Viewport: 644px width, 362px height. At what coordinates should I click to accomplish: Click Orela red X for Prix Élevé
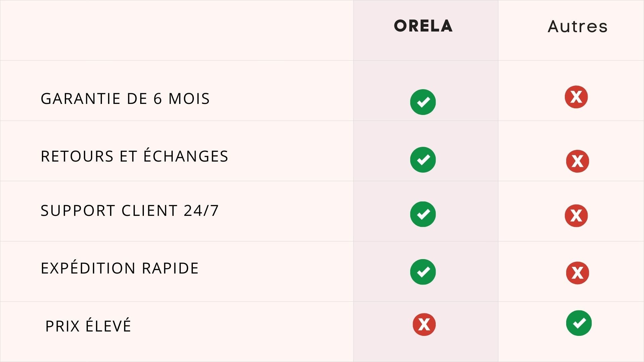click(x=424, y=324)
